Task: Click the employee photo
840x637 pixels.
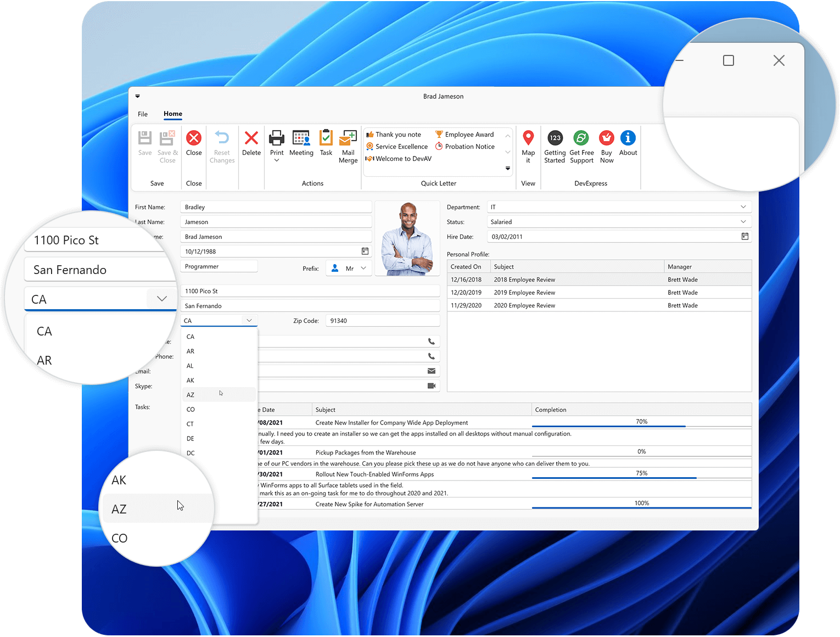Action: pyautogui.click(x=407, y=239)
